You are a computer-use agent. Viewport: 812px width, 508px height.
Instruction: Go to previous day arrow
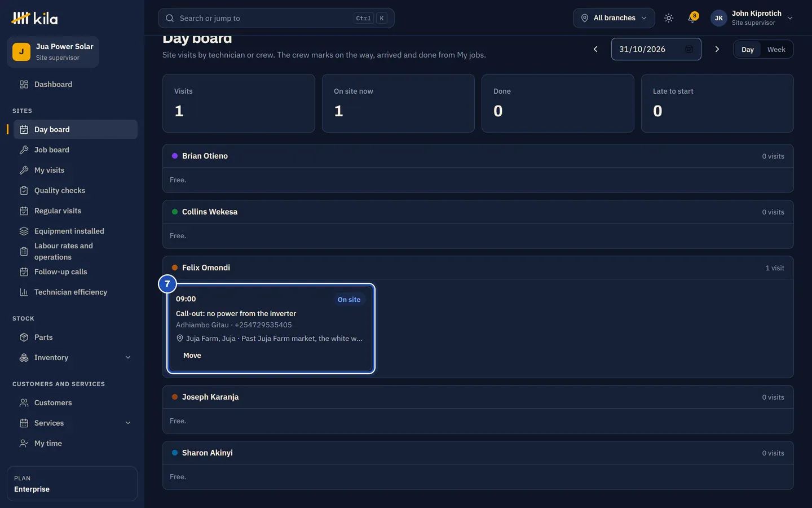point(595,49)
